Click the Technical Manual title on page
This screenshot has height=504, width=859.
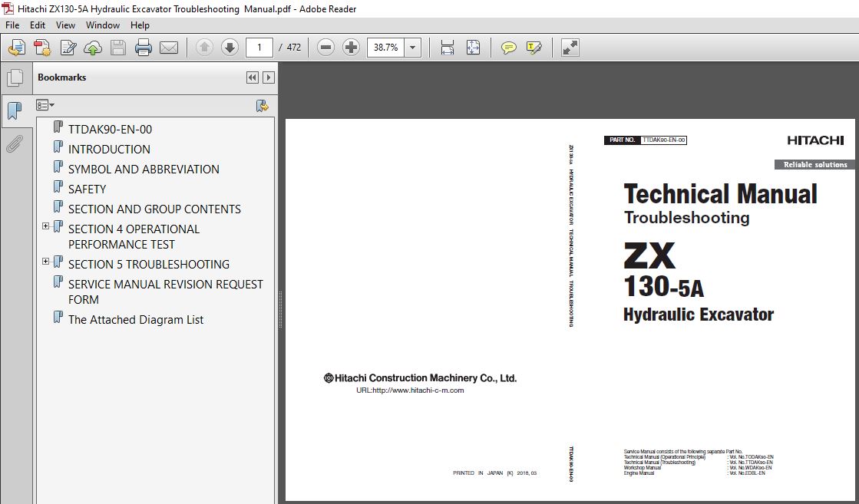[x=720, y=194]
